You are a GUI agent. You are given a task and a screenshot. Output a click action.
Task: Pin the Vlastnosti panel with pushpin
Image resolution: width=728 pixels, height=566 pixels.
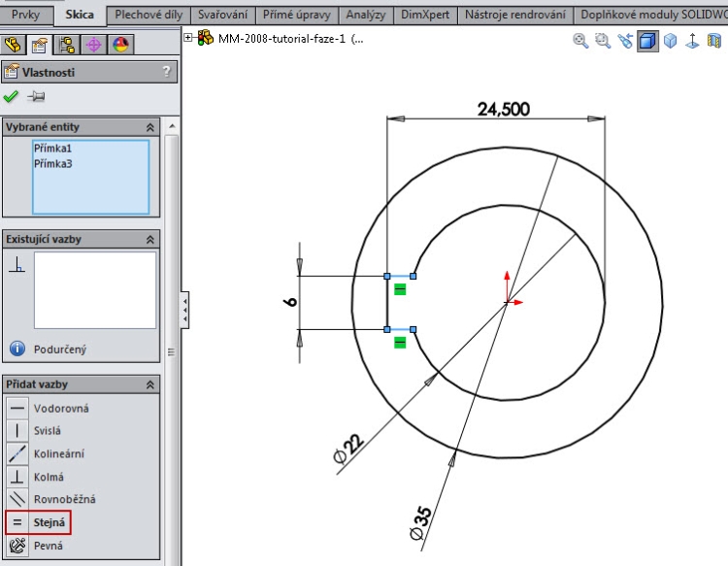coord(36,96)
